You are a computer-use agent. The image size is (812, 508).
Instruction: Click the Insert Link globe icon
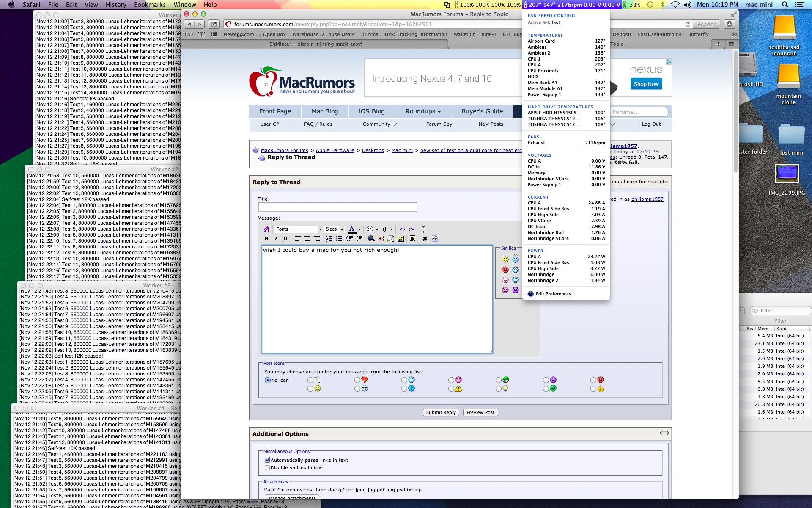(371, 239)
